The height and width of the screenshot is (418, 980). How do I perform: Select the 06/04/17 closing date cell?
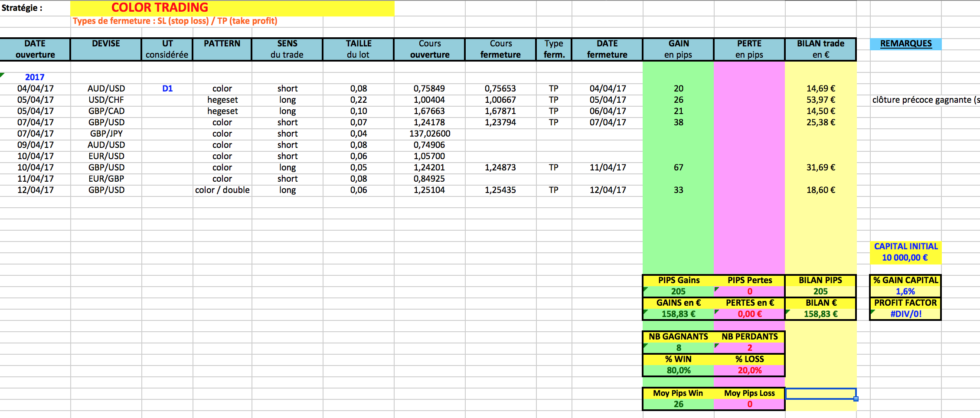click(608, 111)
